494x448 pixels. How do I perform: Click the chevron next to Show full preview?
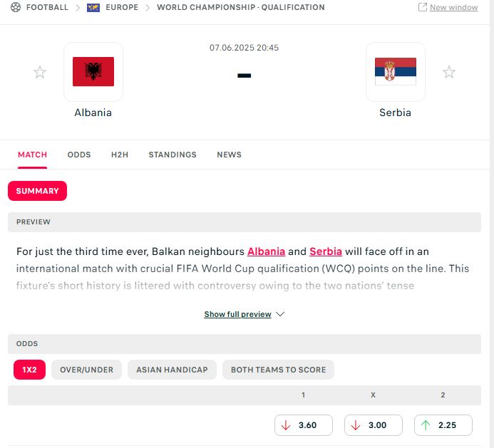pos(280,314)
